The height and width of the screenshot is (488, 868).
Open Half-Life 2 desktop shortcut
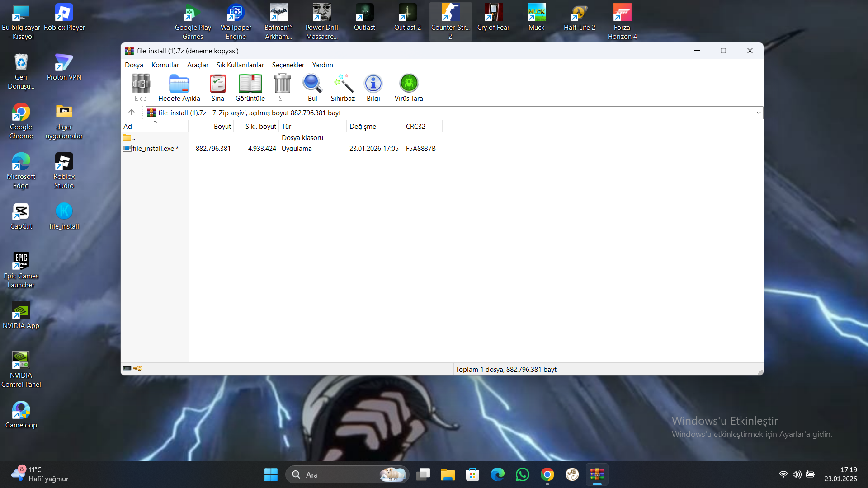[x=579, y=18]
